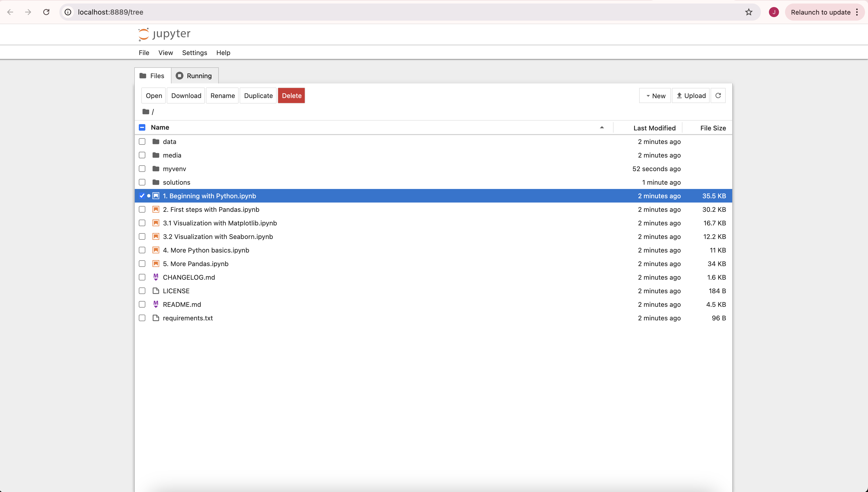Open Chrome three-dot menu
The image size is (868, 492).
[x=857, y=12]
